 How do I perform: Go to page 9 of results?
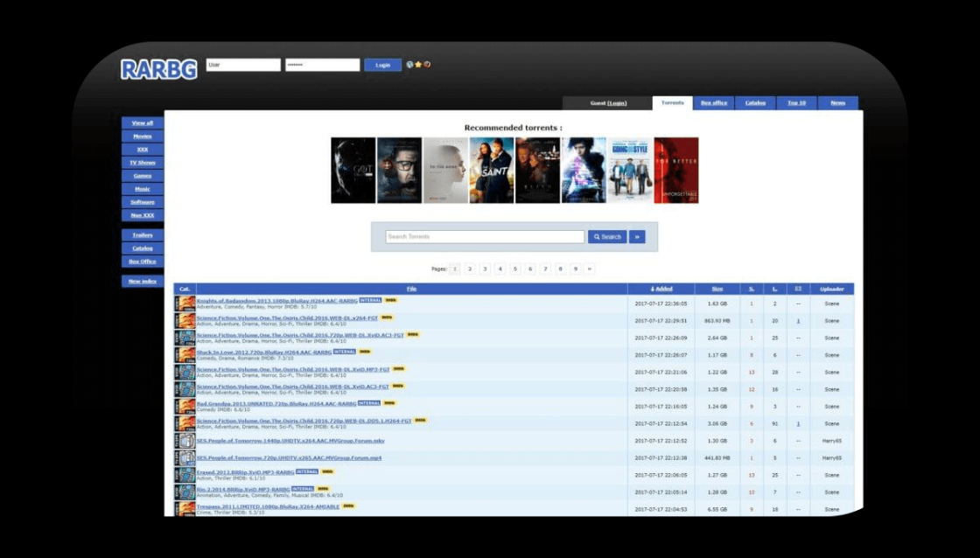(576, 269)
